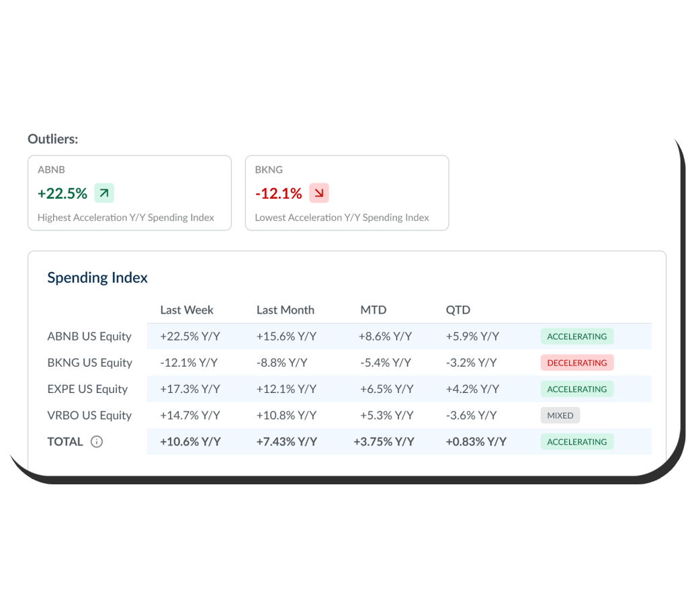Image resolution: width=688 pixels, height=616 pixels.
Task: Click the +5.9% Y/Y cell
Action: pyautogui.click(x=472, y=337)
